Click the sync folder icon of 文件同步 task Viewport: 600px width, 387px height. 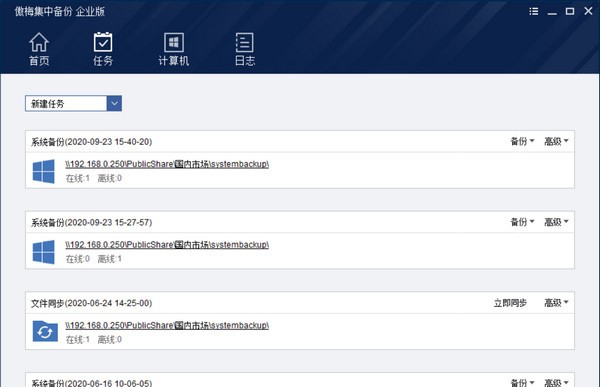click(x=45, y=331)
